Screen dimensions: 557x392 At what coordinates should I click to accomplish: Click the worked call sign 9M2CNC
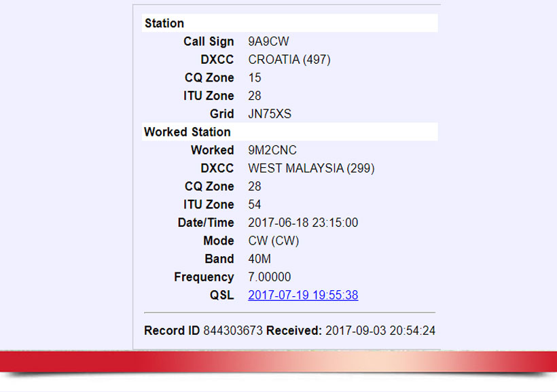pyautogui.click(x=272, y=150)
